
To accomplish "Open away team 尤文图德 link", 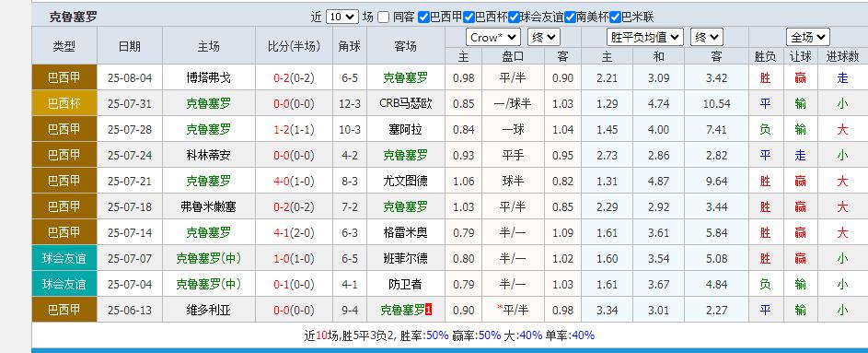I will (405, 181).
